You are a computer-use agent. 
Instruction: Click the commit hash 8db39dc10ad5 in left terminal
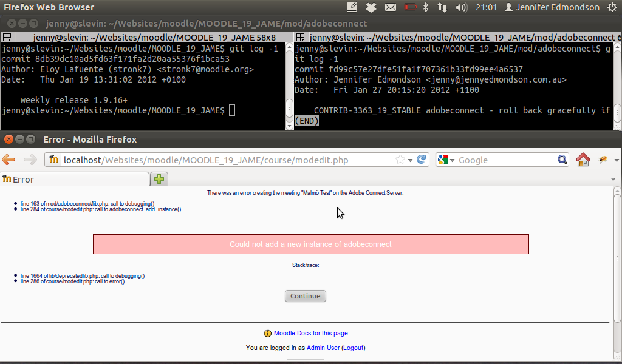point(132,59)
